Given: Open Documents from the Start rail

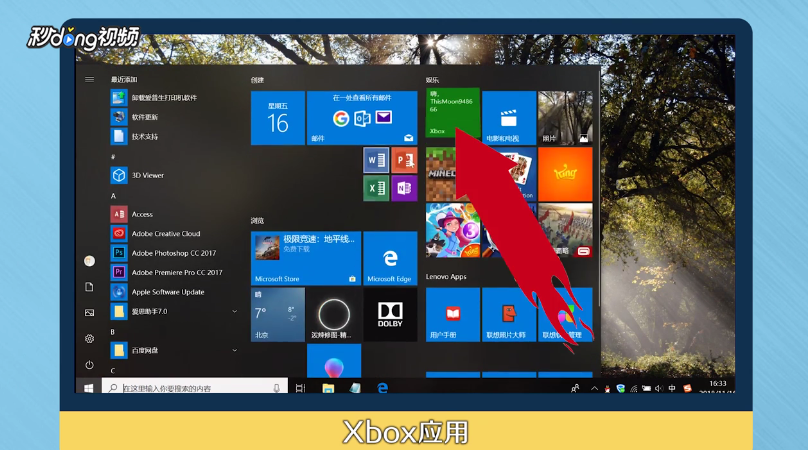Looking at the screenshot, I should [x=89, y=287].
